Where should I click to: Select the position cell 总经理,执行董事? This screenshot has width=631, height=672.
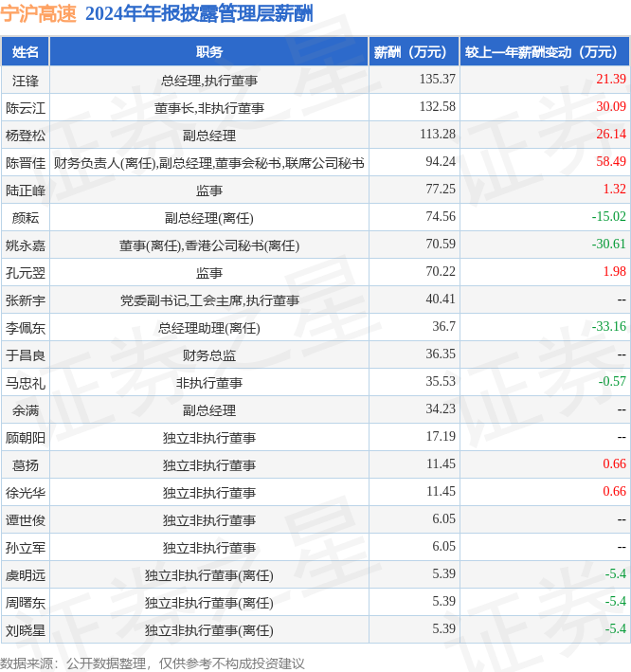[x=209, y=81]
